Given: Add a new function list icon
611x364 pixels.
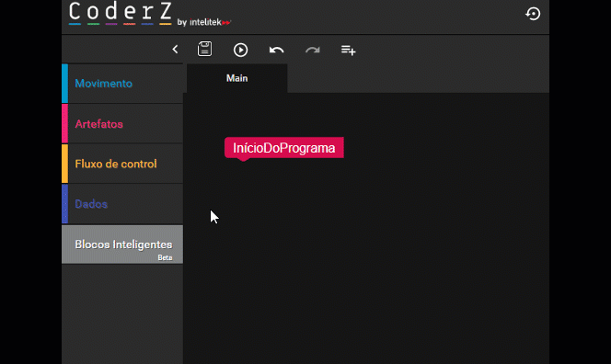Looking at the screenshot, I should coord(348,50).
